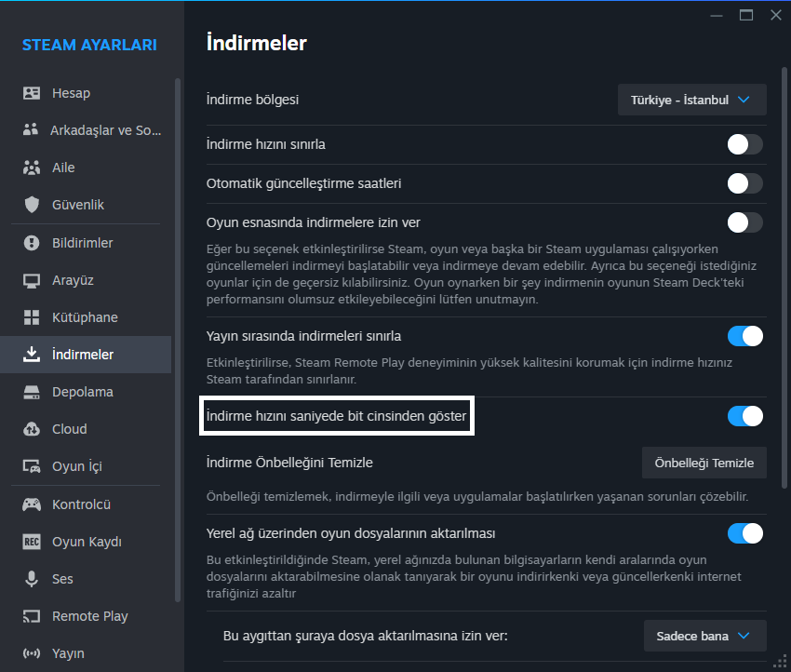The image size is (791, 672).
Task: Switch to Güvenlik settings
Action: [86, 205]
